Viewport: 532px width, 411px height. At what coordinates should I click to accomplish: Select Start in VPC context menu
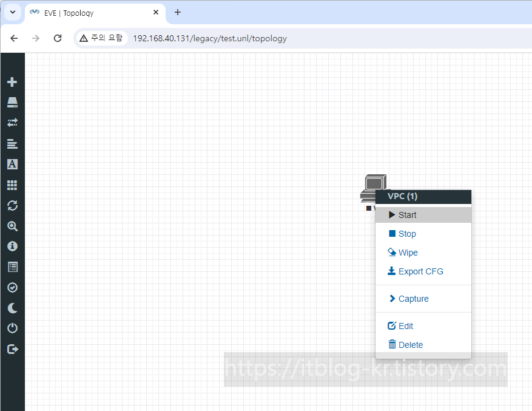point(423,215)
